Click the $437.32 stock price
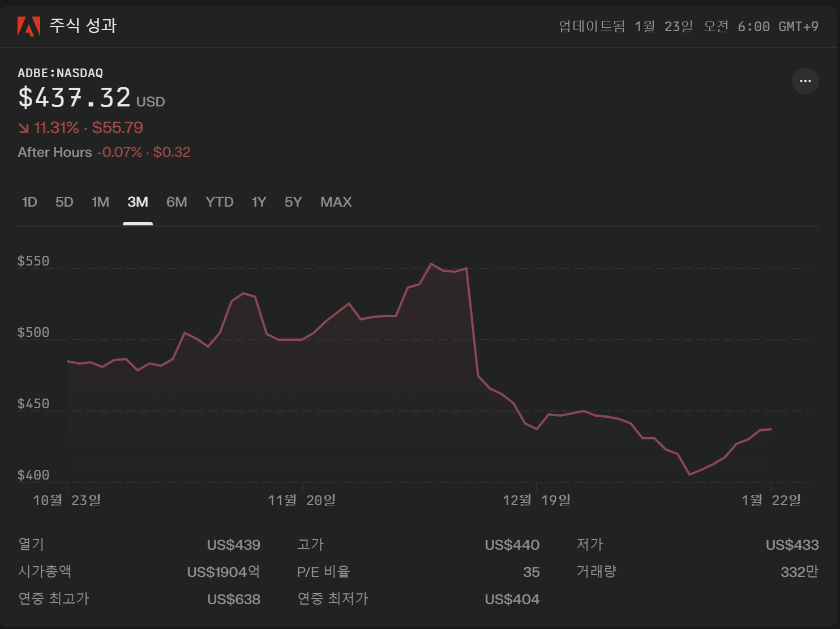The width and height of the screenshot is (840, 629). (75, 97)
